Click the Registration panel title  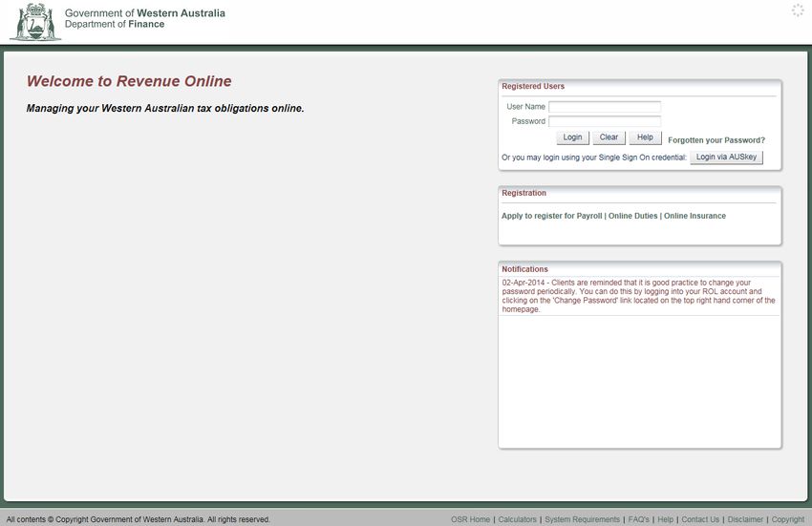coord(524,193)
